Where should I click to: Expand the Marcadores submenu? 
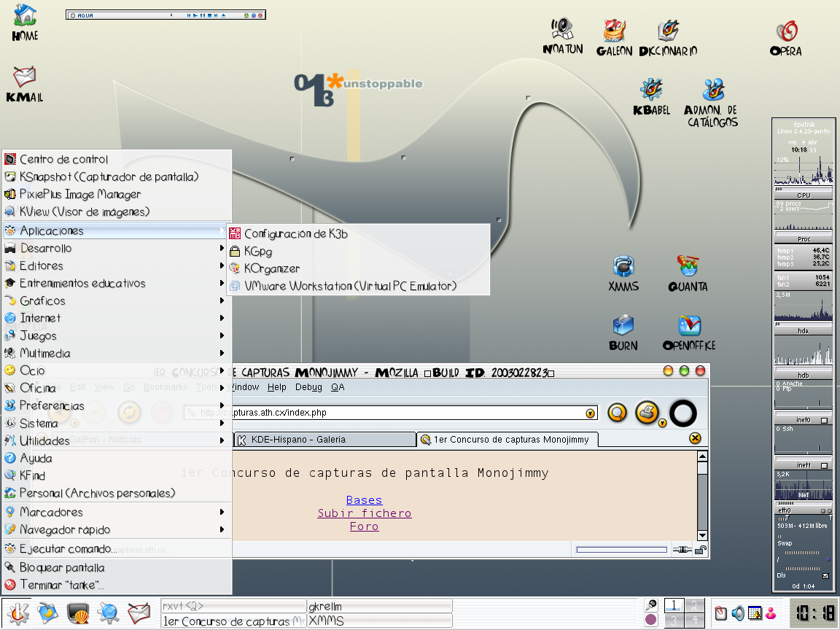117,512
